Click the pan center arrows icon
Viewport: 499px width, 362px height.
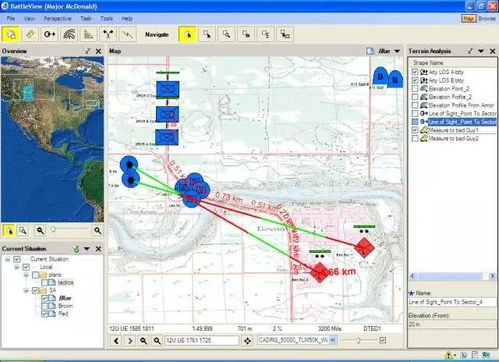click(248, 341)
